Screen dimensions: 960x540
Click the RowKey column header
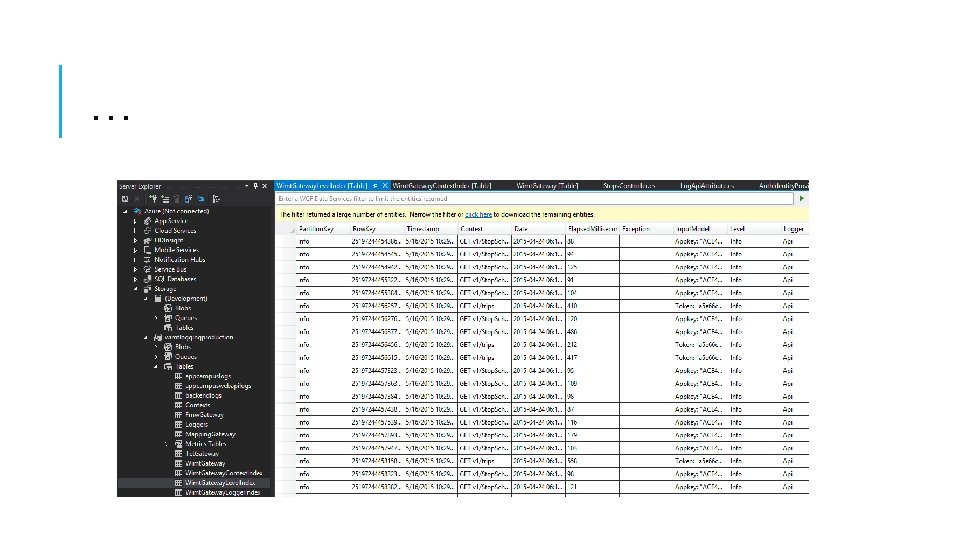pyautogui.click(x=377, y=229)
